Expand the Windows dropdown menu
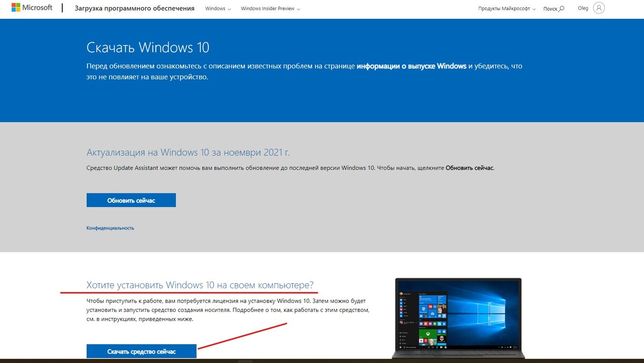This screenshot has width=644, height=363. point(218,9)
